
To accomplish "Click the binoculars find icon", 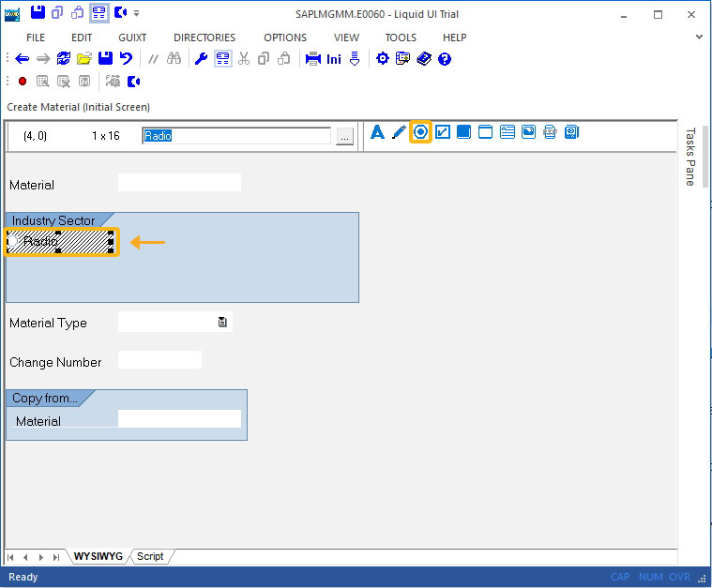I will coord(174,58).
